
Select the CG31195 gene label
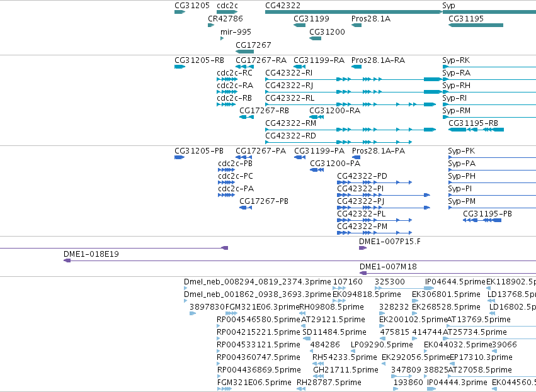[x=466, y=18]
